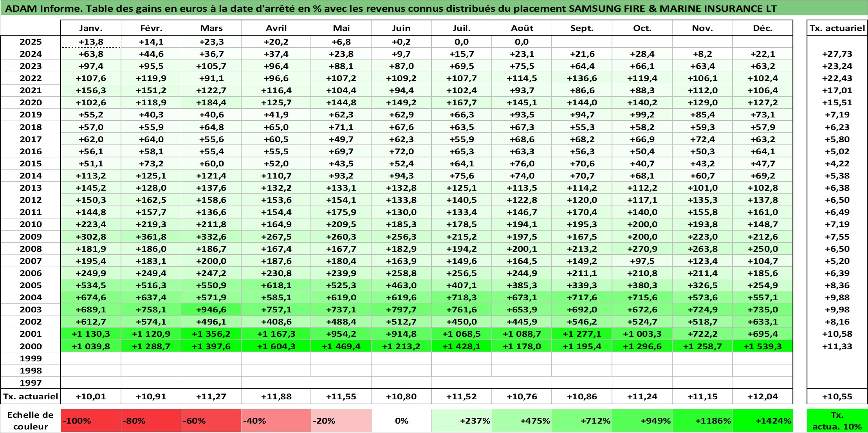This screenshot has height=433, width=868.
Task: Click cell '+718,3' in row 2004
Action: pos(462,298)
